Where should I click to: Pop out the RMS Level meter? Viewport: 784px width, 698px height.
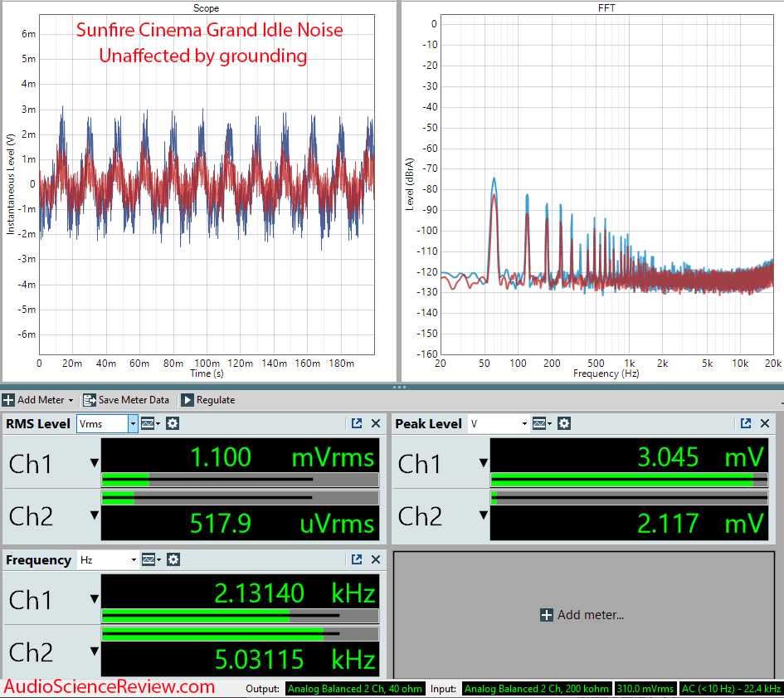357,423
